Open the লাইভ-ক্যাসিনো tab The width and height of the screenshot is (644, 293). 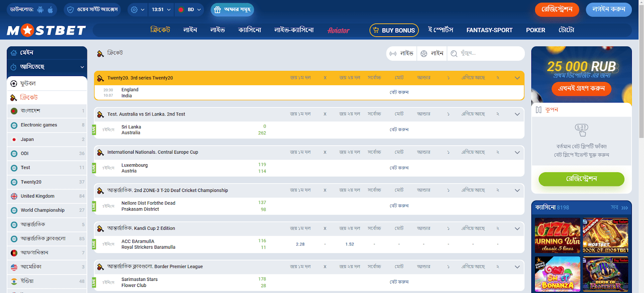[x=294, y=30]
